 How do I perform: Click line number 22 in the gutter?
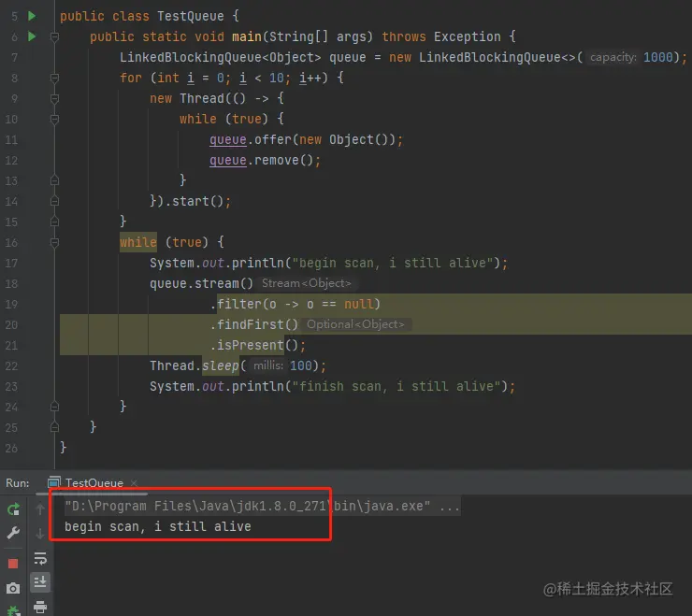pyautogui.click(x=11, y=366)
